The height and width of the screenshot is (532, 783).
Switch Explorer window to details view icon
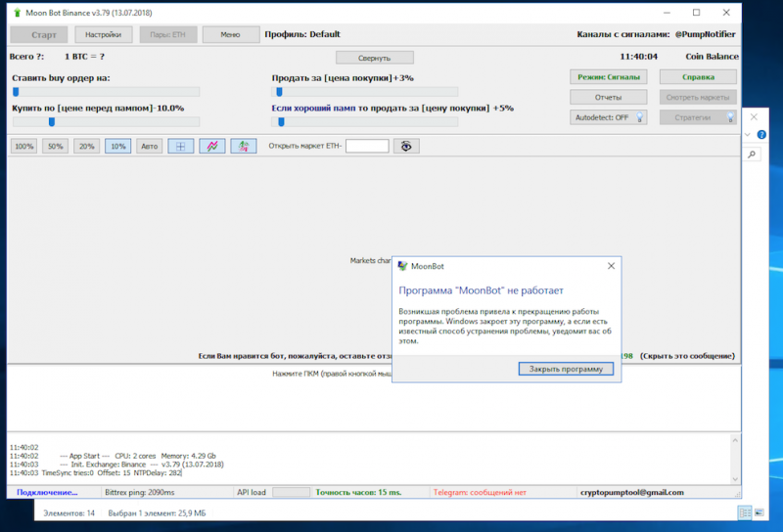tap(745, 512)
